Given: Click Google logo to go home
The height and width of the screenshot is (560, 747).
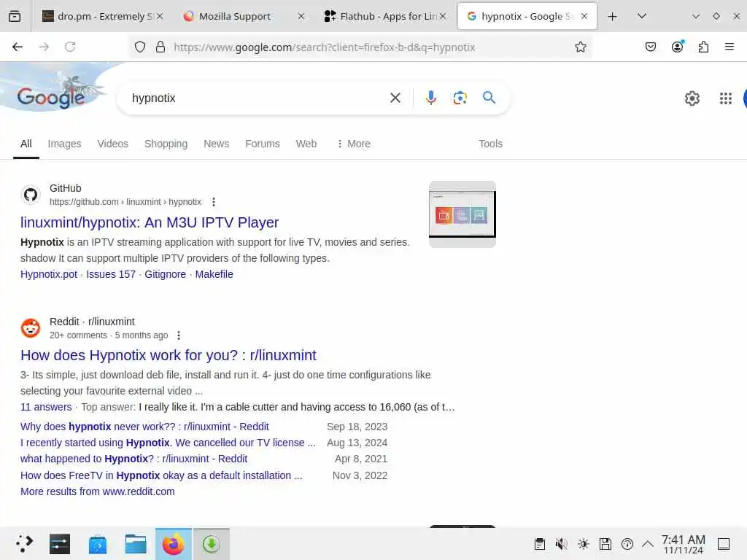Looking at the screenshot, I should pyautogui.click(x=51, y=98).
